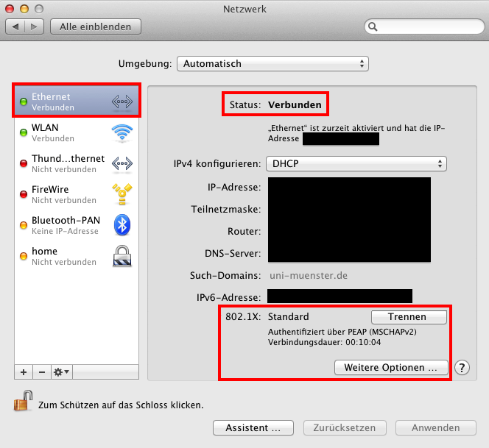
Task: Click the Bluetooth-PAN blue icon
Action: [122, 225]
